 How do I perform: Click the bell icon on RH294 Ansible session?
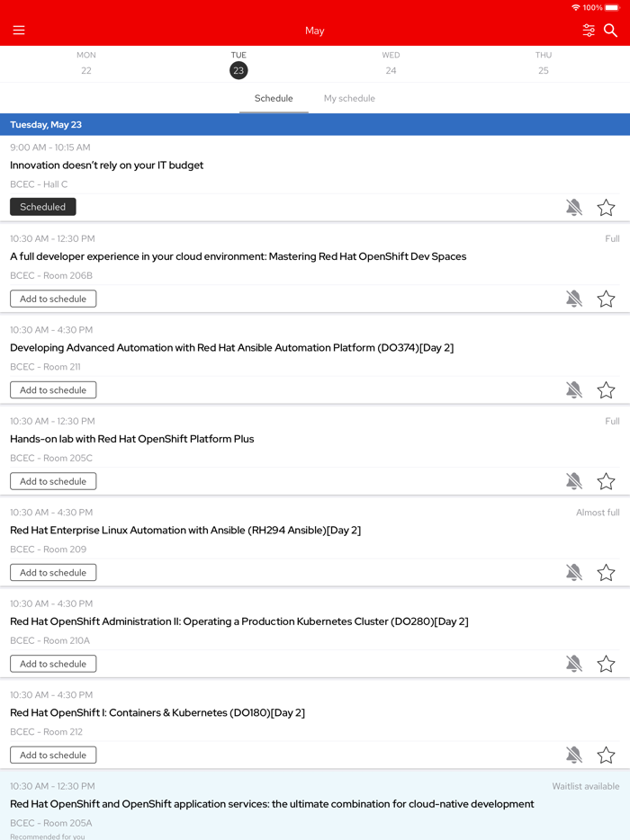pyautogui.click(x=574, y=572)
